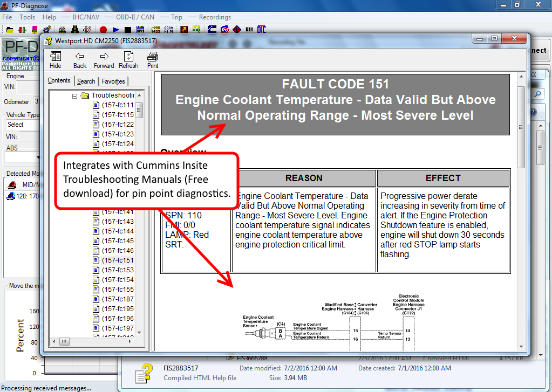
Task: Click the ESA toolbar icon
Action: tap(250, 30)
